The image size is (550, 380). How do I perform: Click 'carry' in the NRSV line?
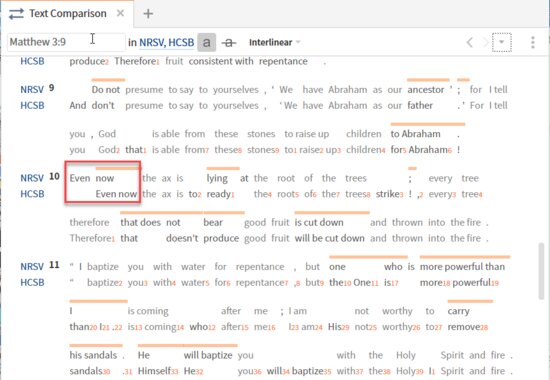tap(458, 312)
